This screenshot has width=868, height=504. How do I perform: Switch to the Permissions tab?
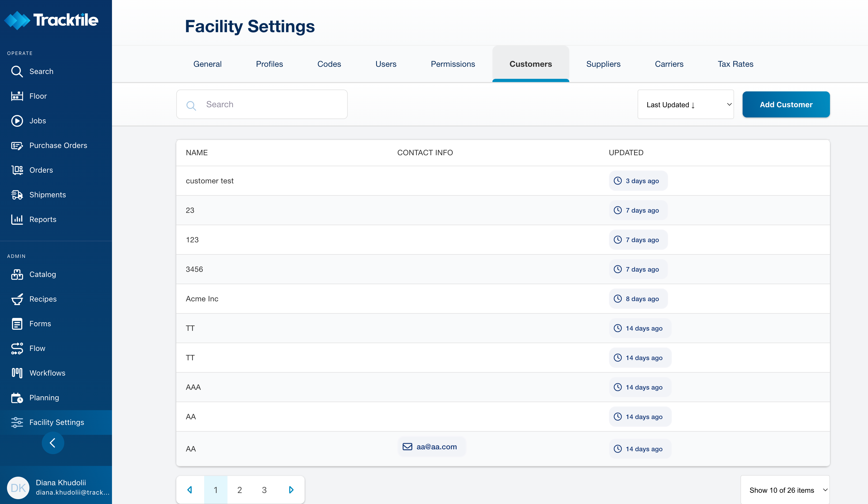point(452,64)
